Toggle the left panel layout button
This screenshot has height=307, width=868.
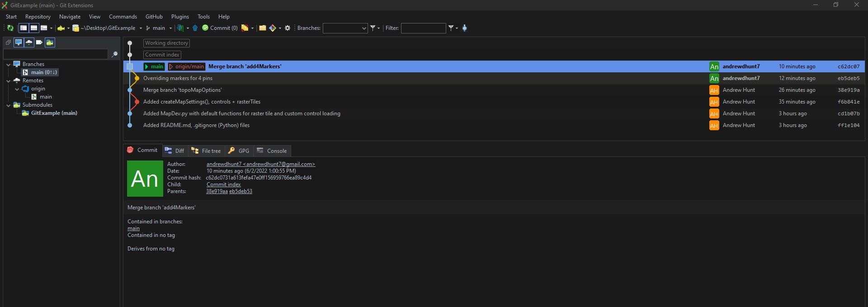coord(24,28)
